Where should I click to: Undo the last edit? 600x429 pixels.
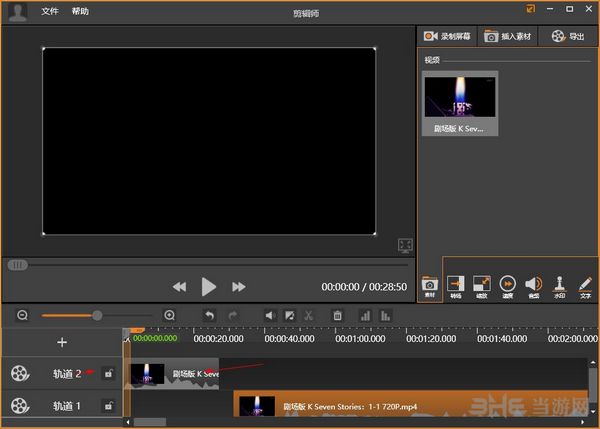click(209, 316)
